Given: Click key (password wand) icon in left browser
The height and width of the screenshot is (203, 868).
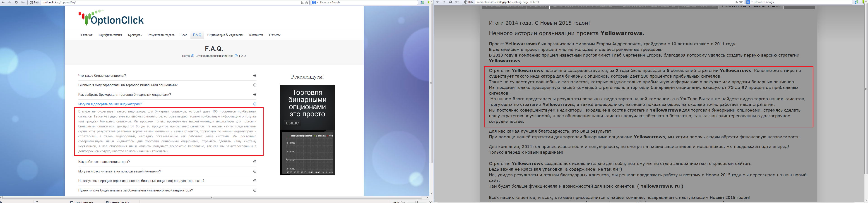Looking at the screenshot, I should tap(23, 2).
